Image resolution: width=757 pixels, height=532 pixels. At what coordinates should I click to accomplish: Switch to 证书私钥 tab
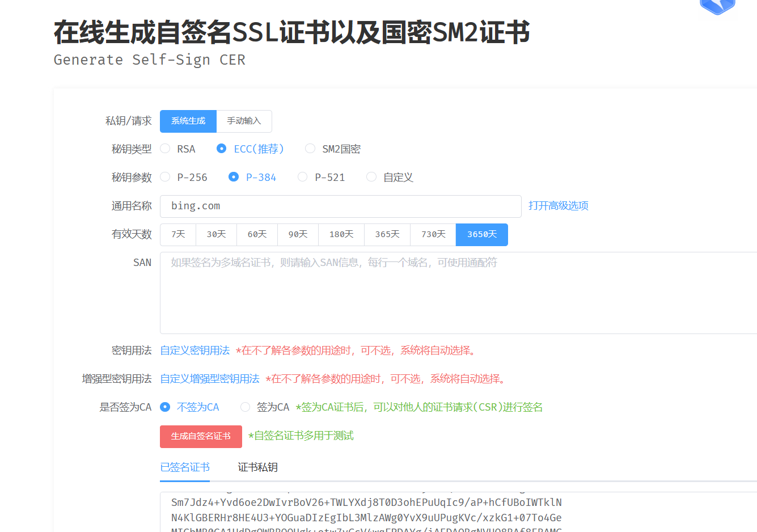point(257,467)
